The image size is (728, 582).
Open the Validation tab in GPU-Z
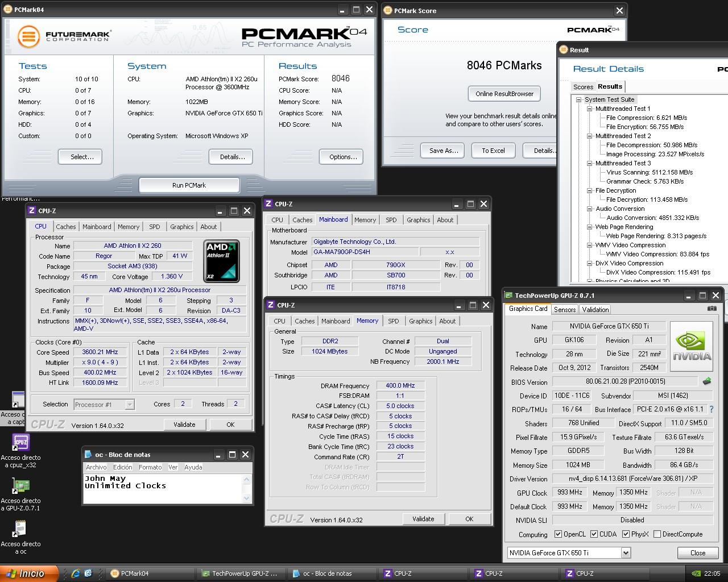click(595, 310)
